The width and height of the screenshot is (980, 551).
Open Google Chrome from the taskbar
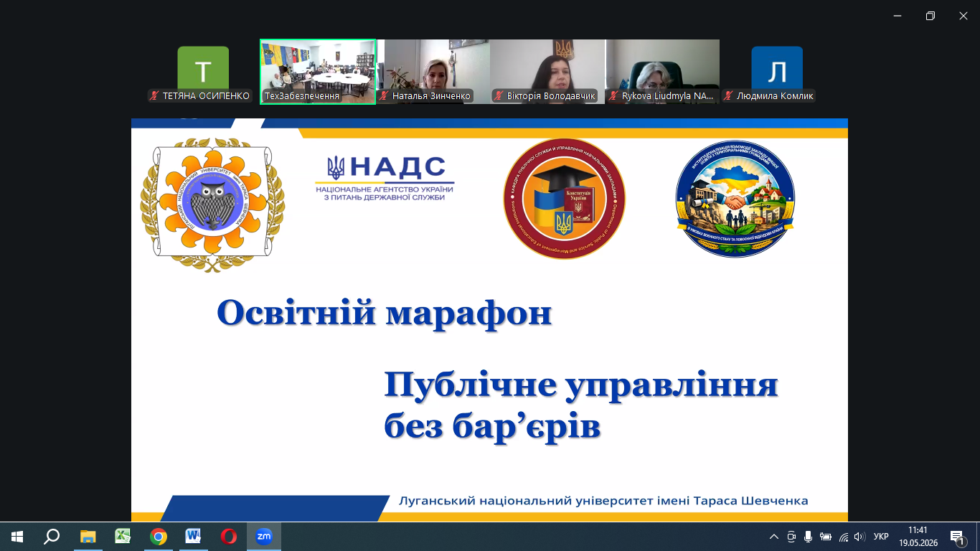159,537
